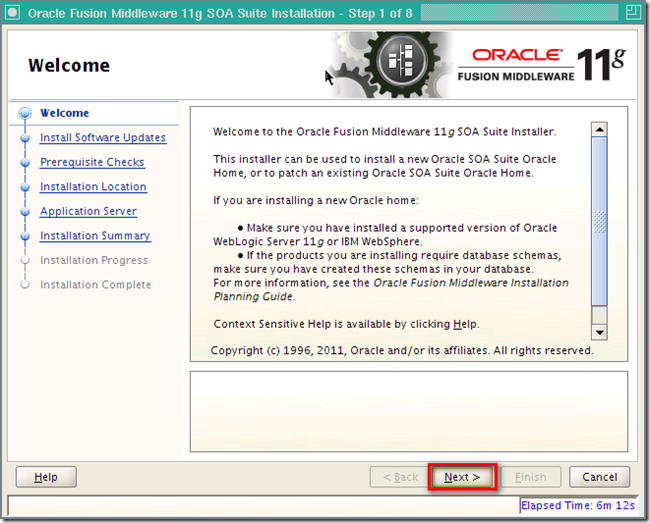Click the 'Context Sensitive Help' sentence
The image size is (650, 523).
pos(347,324)
